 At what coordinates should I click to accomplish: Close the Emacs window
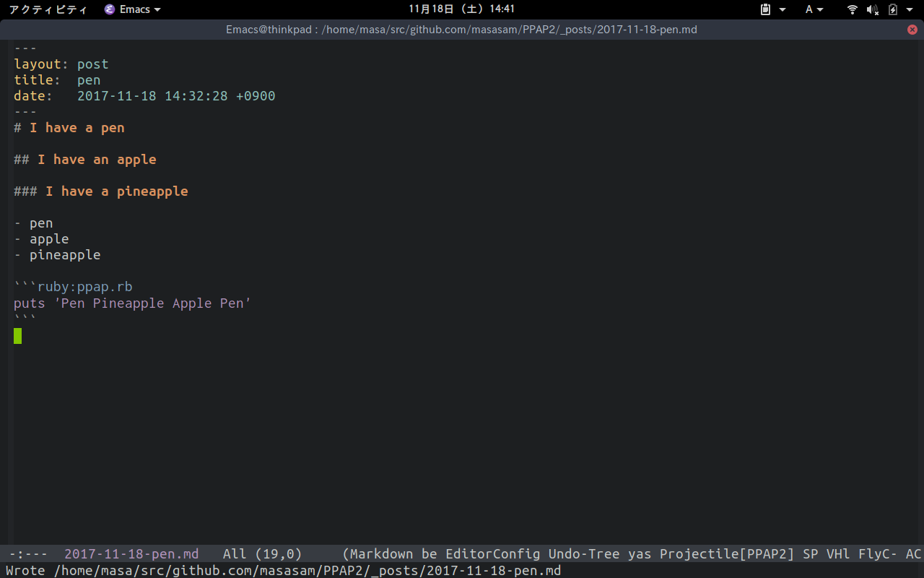point(912,30)
